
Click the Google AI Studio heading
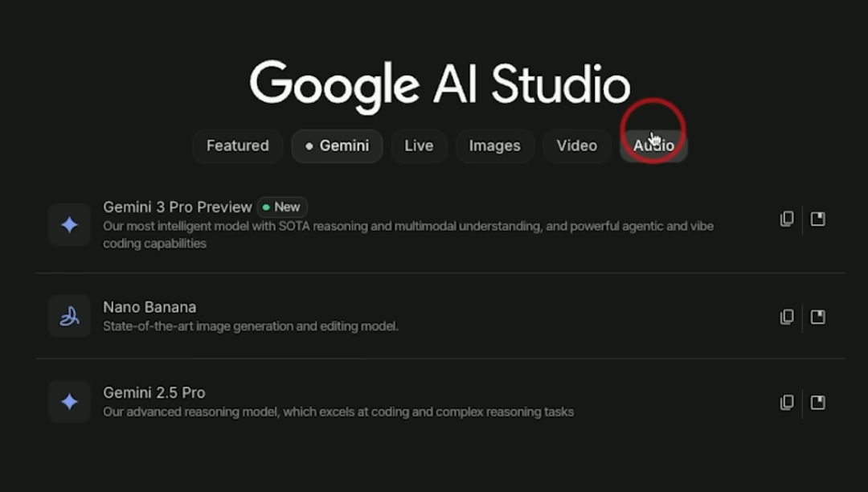click(440, 84)
